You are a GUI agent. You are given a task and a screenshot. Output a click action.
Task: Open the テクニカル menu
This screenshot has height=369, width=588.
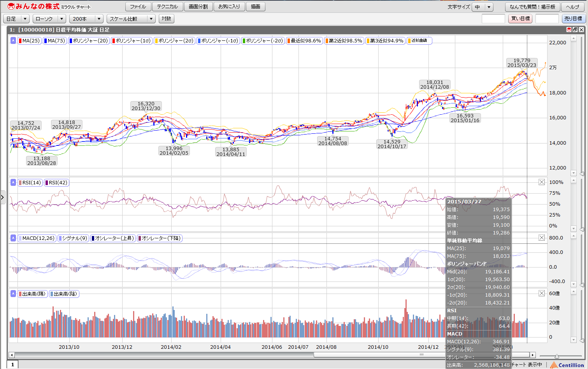(167, 7)
